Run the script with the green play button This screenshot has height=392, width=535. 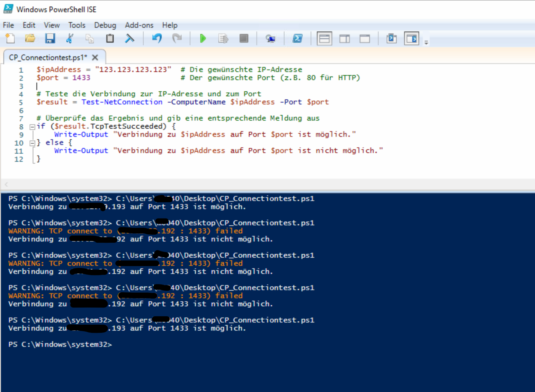pos(203,39)
